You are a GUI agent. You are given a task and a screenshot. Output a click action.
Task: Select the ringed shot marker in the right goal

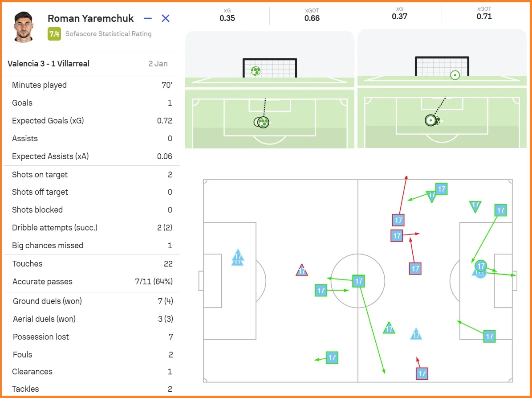455,75
